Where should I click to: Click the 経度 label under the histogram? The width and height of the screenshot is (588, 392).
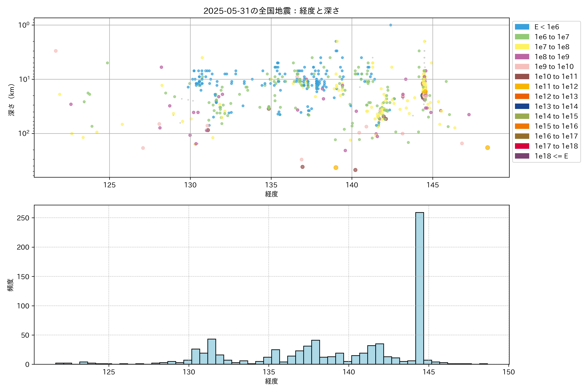coord(271,381)
